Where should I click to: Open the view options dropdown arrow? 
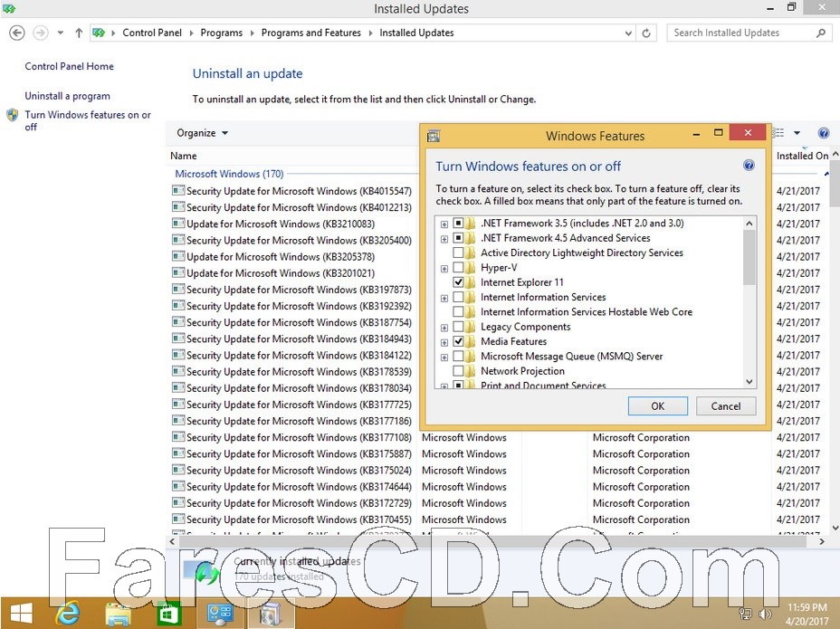click(797, 133)
